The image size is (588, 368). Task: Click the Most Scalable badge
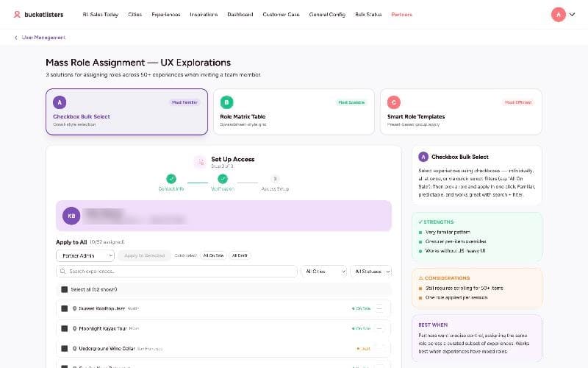click(x=351, y=102)
